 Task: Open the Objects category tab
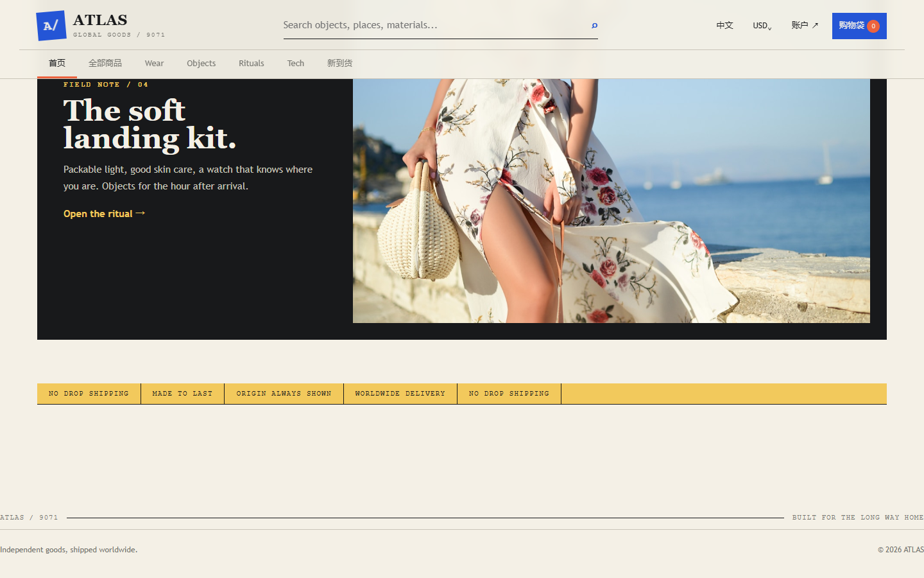click(x=201, y=64)
